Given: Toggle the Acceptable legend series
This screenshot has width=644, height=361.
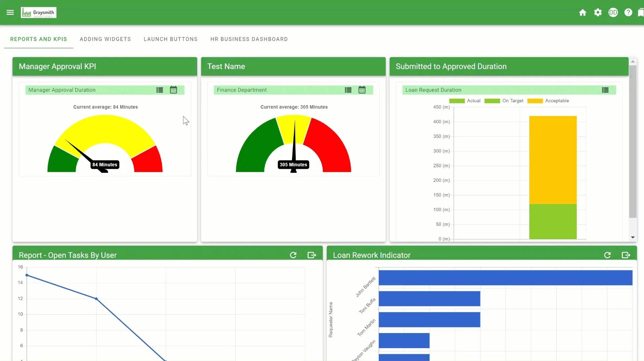Looking at the screenshot, I should (548, 101).
